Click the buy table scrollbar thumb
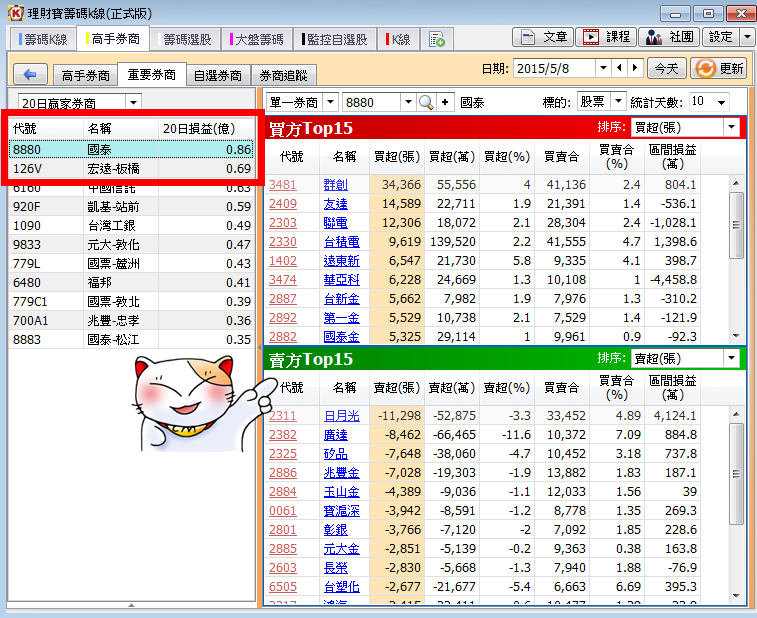 click(736, 225)
